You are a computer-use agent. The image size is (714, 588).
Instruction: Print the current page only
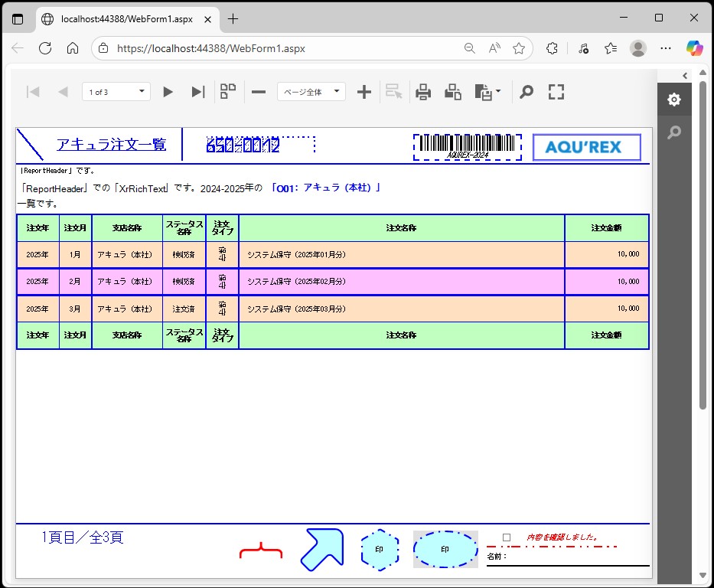point(453,92)
